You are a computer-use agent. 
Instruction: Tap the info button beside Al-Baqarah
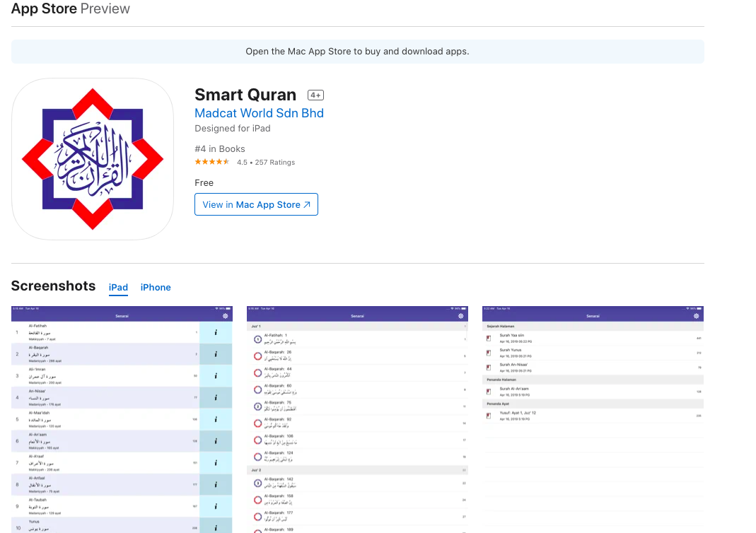(216, 354)
